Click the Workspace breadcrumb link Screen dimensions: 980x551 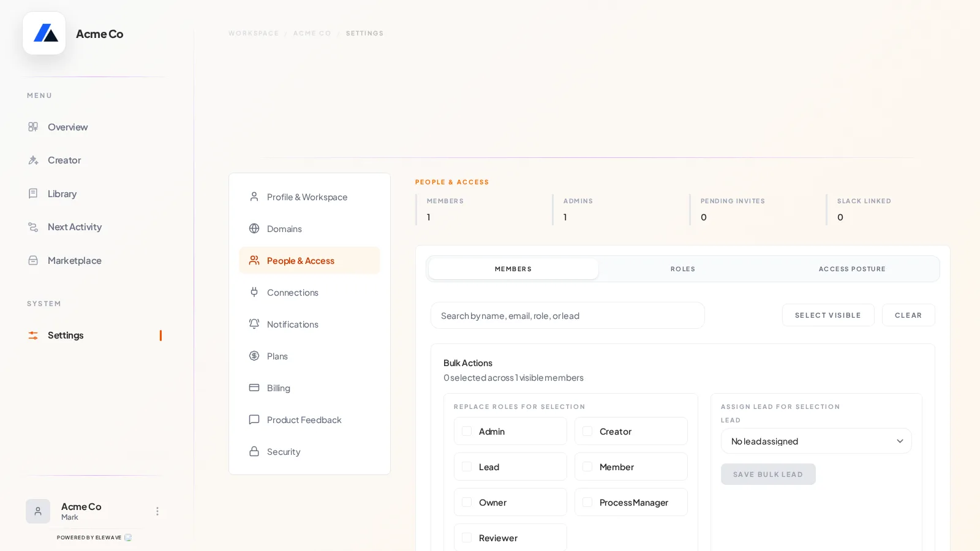click(254, 34)
